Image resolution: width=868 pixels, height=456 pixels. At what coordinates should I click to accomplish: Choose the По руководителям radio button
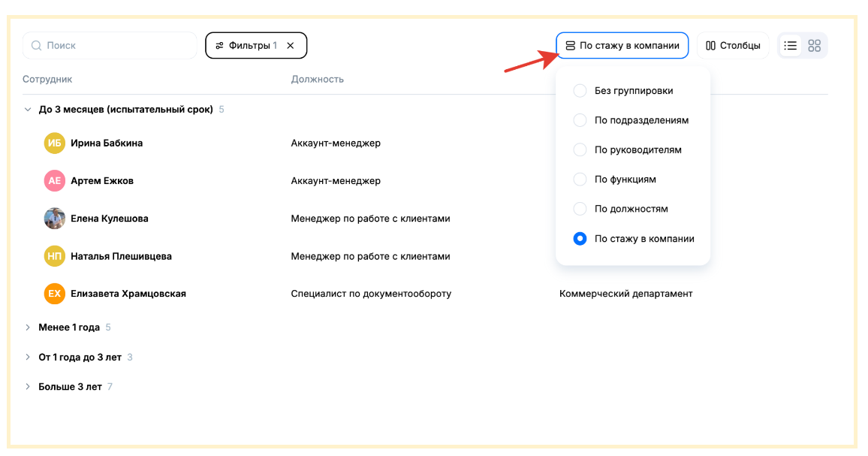(x=580, y=149)
